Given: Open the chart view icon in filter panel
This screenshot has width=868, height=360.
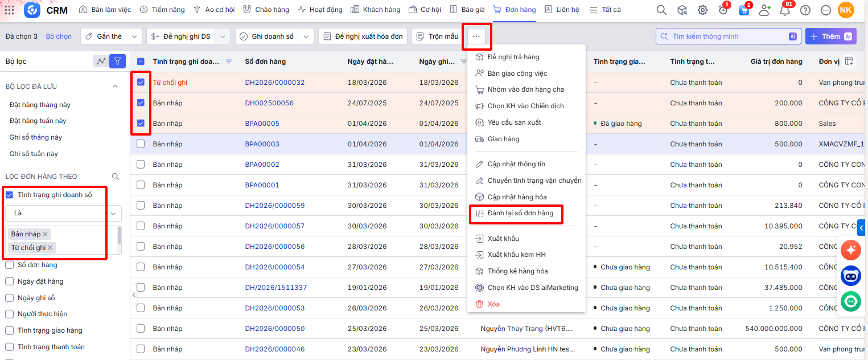Looking at the screenshot, I should pos(101,61).
